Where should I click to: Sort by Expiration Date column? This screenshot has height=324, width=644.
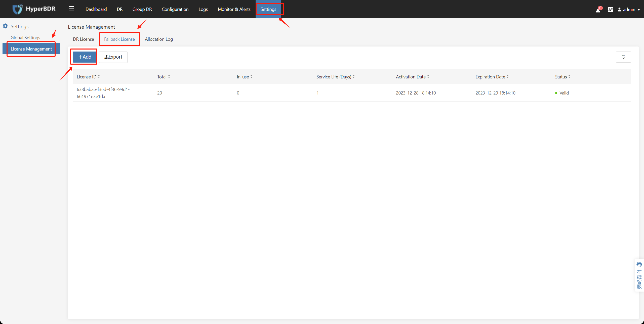[x=508, y=77]
